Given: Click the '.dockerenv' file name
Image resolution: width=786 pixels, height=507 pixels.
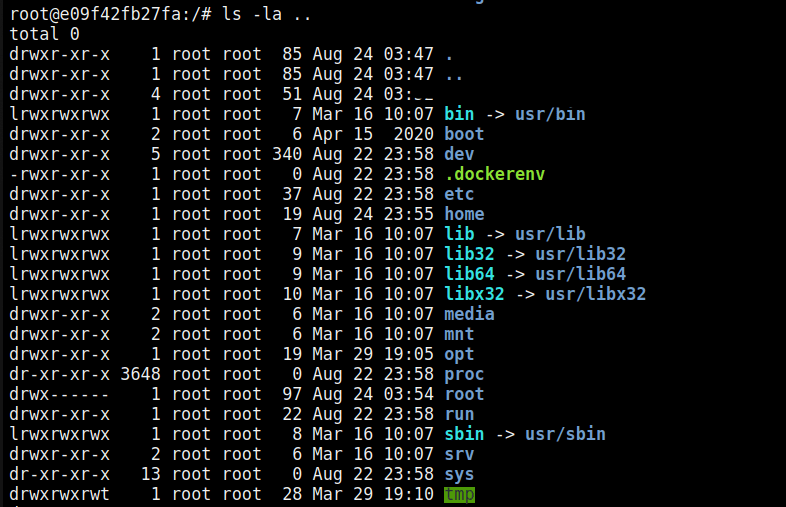Looking at the screenshot, I should point(494,174).
